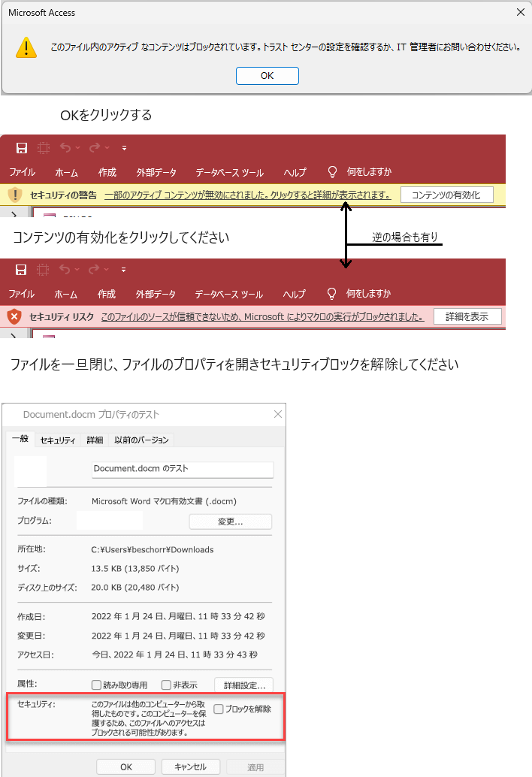Expand navigation pane chevron under red risk bar

14,335
